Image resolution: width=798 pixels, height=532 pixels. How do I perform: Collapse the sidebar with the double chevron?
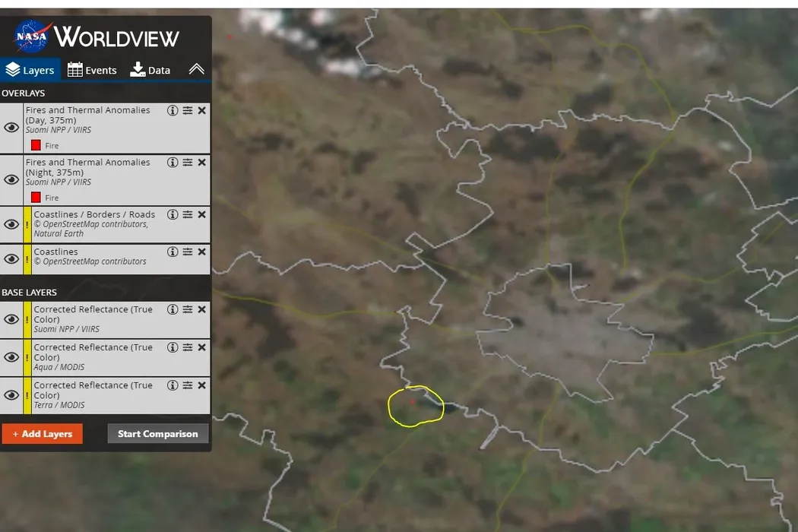click(x=196, y=69)
